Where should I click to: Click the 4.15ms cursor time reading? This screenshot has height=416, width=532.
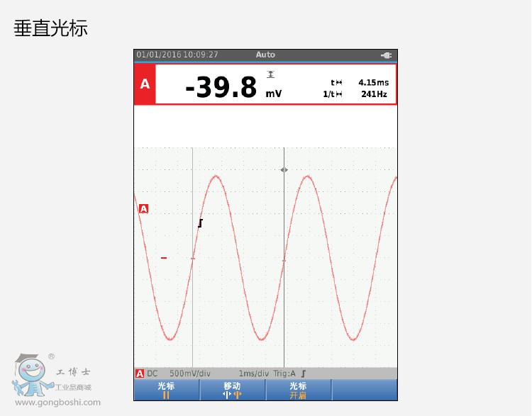tap(373, 82)
